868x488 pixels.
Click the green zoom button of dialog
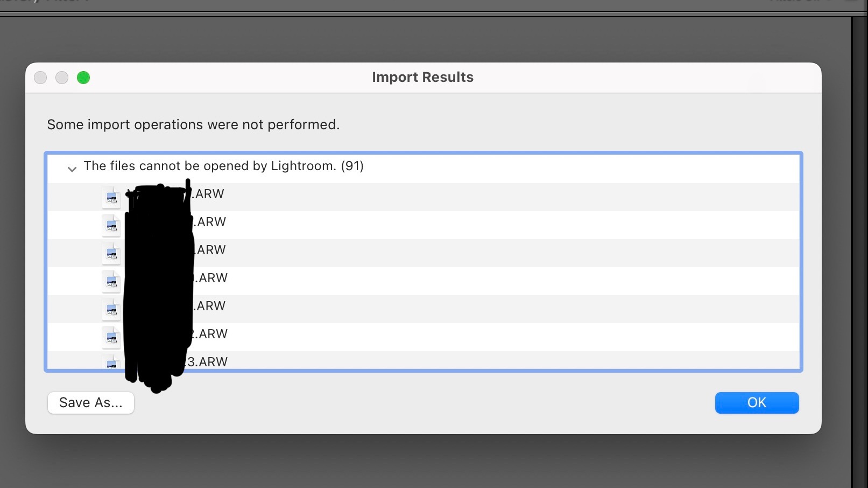pyautogui.click(x=83, y=78)
